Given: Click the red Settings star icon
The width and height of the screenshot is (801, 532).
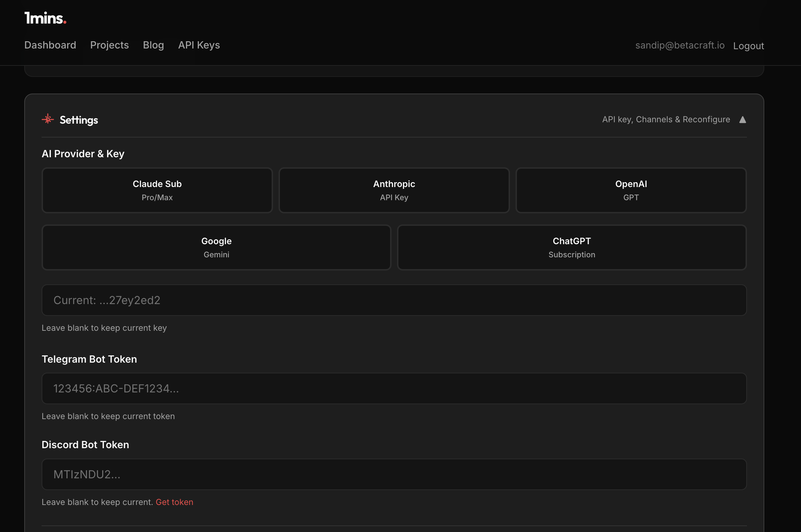Looking at the screenshot, I should click(48, 119).
